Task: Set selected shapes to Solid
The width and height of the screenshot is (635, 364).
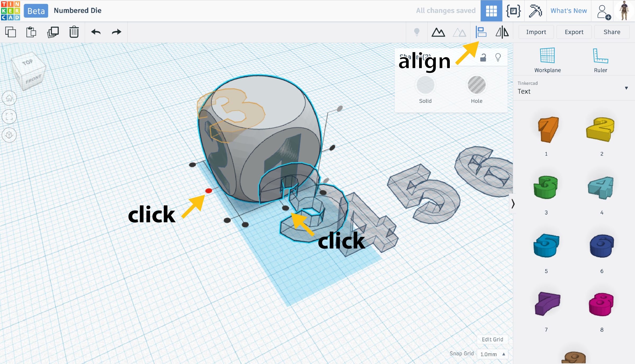Action: pos(425,85)
